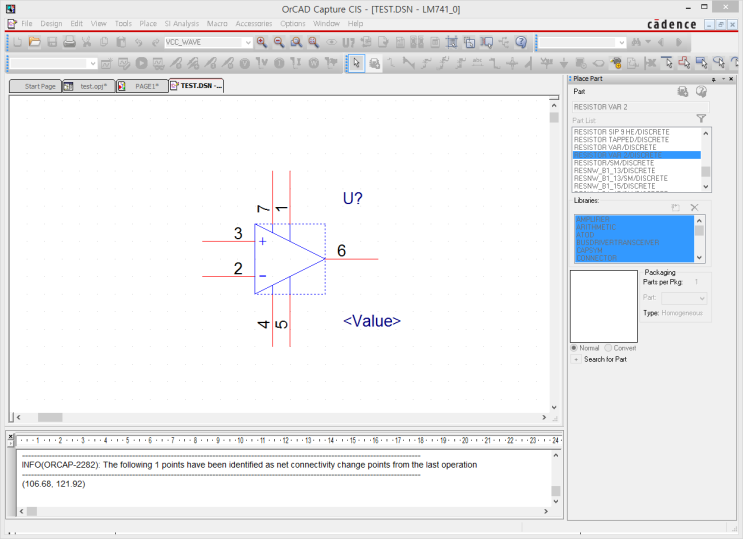Viewport: 743px width, 539px height.
Task: Zoom out with the magnifier minus icon
Action: pyautogui.click(x=279, y=42)
